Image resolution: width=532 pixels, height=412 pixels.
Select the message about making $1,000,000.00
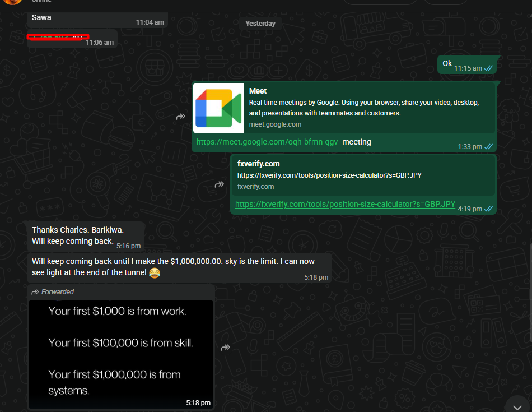coord(180,267)
